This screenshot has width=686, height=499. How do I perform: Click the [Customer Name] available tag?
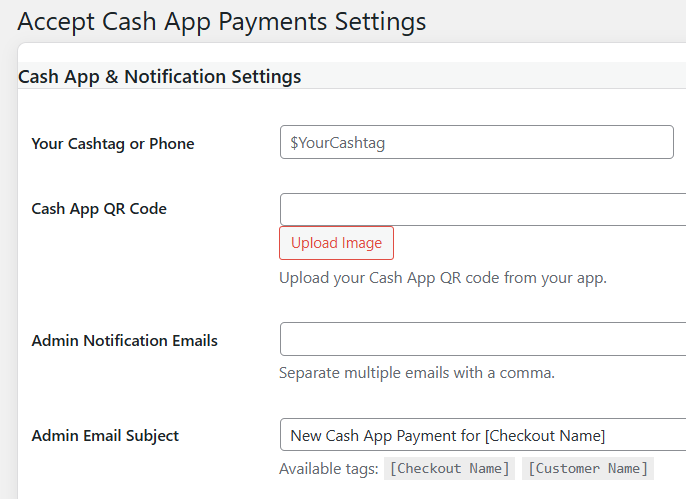pyautogui.click(x=588, y=468)
